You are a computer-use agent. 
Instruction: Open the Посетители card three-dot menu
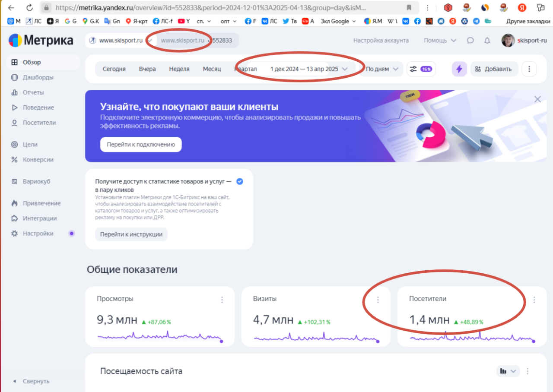point(534,300)
